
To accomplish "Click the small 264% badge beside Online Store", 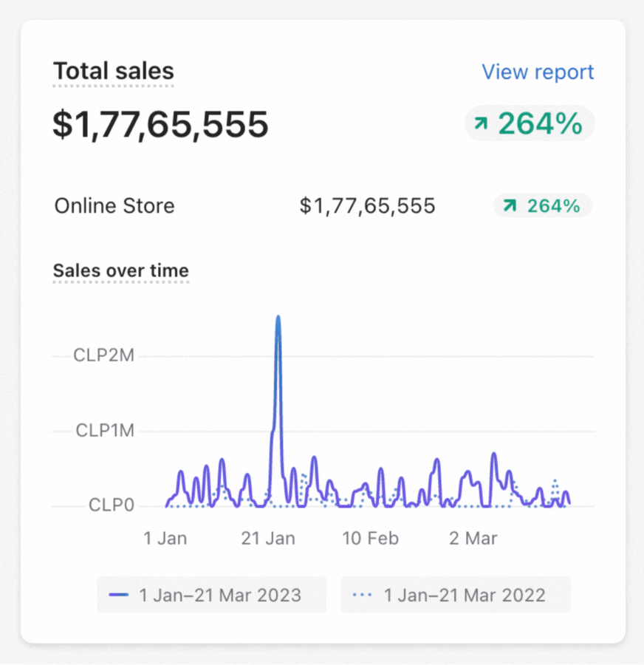I will (542, 205).
